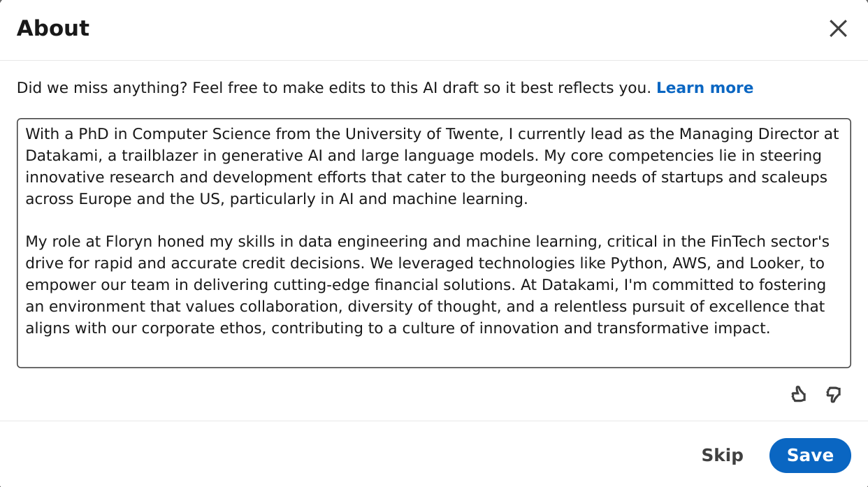Give the AI draft a thumbs up
The width and height of the screenshot is (868, 487).
click(x=798, y=395)
